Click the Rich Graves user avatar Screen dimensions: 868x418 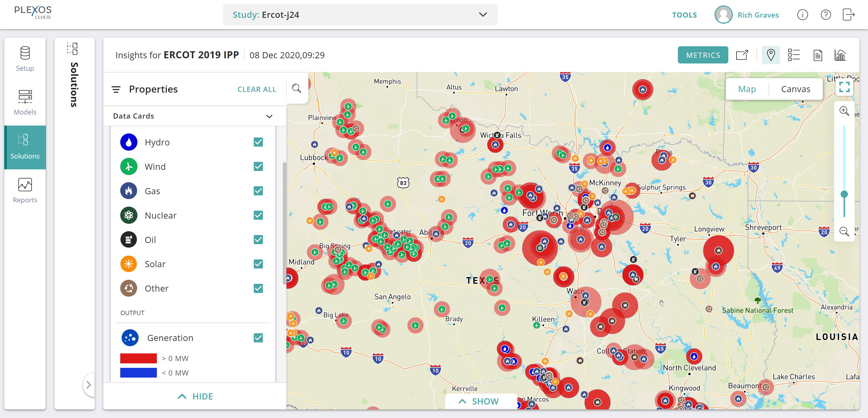723,15
